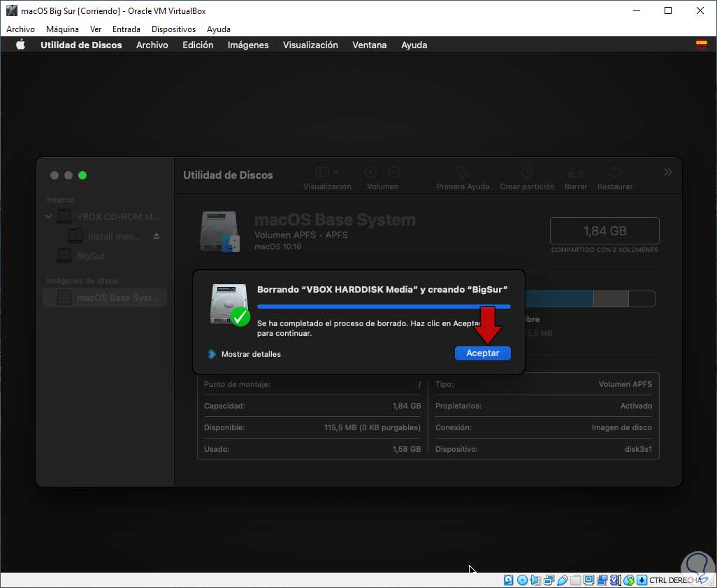Viewport: 717px width, 588px height.
Task: Select BigSur disk in sidebar
Action: pyautogui.click(x=81, y=256)
